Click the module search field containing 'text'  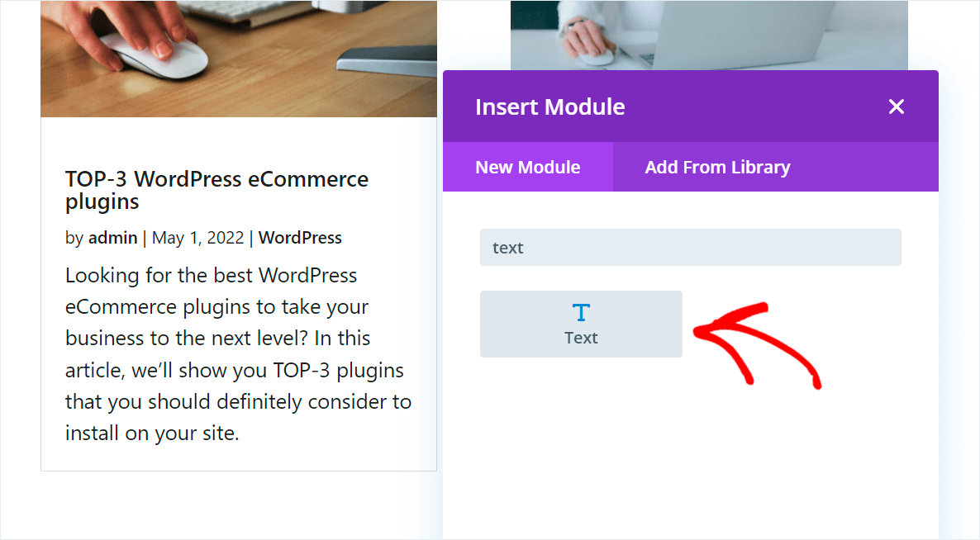(691, 247)
